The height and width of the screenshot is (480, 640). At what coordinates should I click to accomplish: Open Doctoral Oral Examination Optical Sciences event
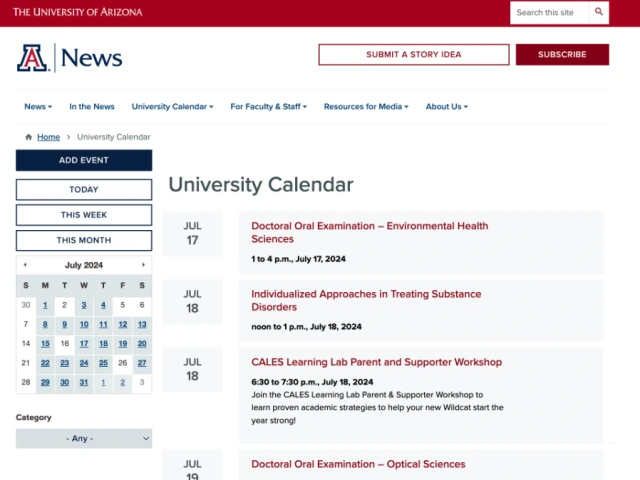pos(358,464)
